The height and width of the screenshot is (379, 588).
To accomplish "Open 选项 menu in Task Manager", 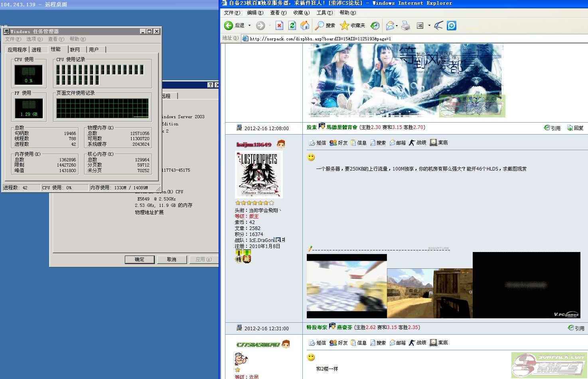I will point(34,39).
